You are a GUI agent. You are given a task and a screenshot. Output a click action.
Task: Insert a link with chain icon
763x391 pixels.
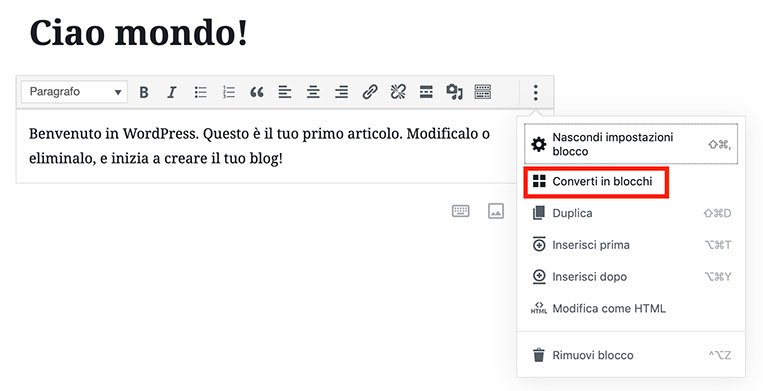370,92
